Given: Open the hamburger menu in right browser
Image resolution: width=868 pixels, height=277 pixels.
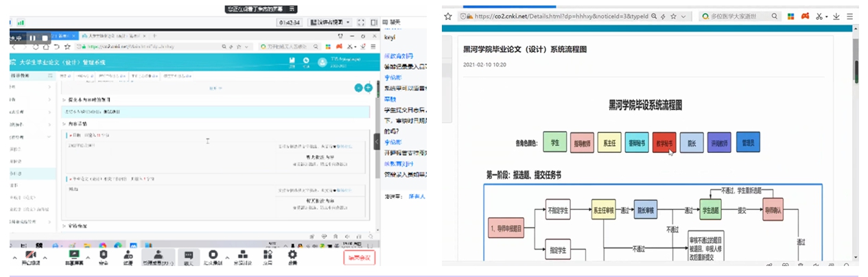Looking at the screenshot, I should [x=849, y=16].
